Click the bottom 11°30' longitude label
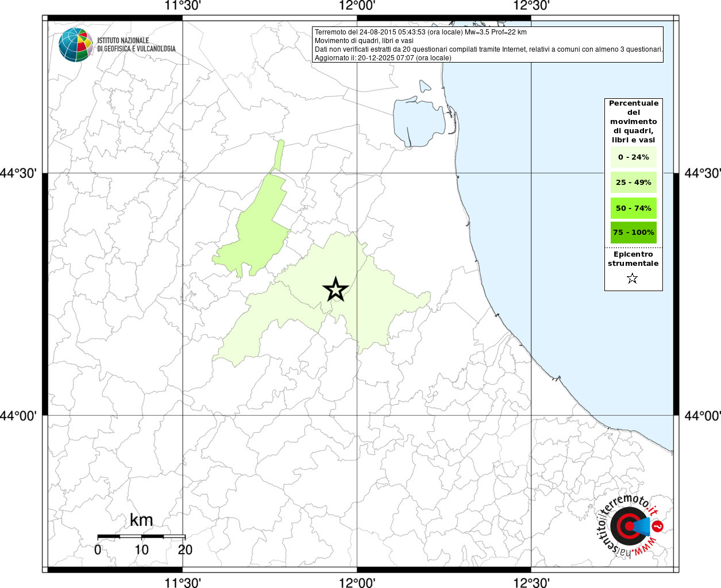This screenshot has height=588, width=721. 183,583
